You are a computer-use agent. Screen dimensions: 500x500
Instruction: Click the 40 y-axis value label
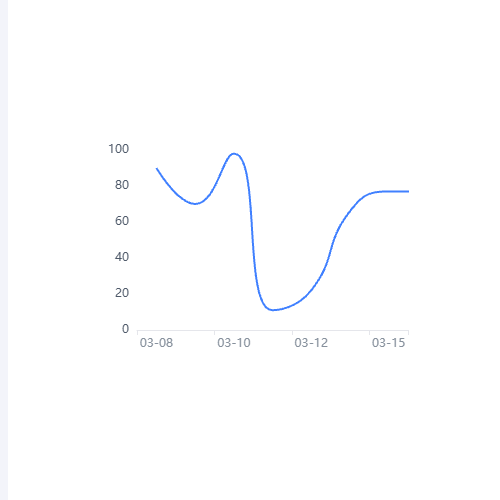(122, 257)
